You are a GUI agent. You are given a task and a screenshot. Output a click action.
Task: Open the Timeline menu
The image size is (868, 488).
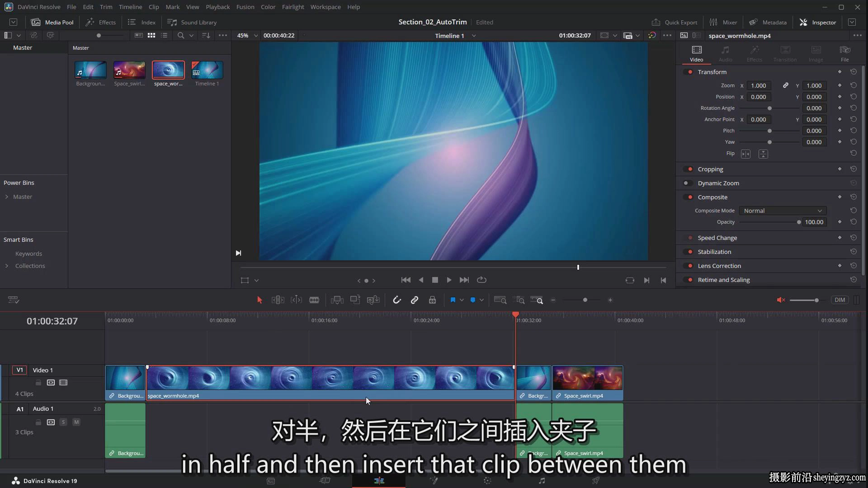[130, 7]
